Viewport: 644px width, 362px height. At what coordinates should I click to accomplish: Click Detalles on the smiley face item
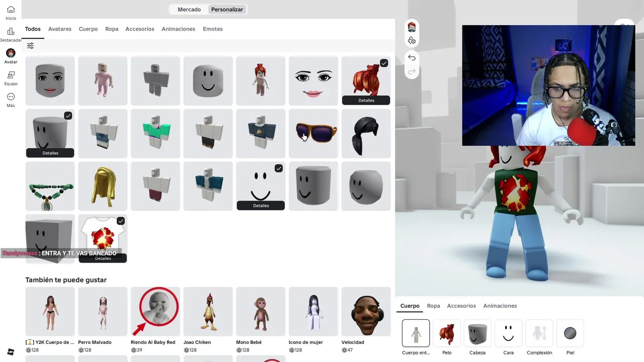(x=261, y=206)
